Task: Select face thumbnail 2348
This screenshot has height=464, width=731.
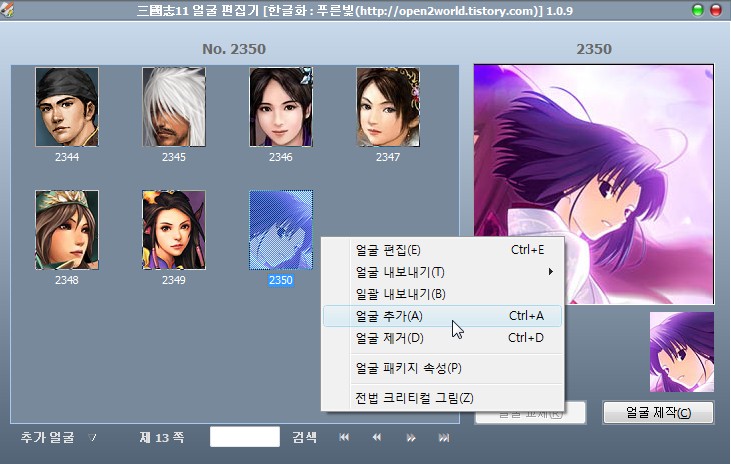Action: click(x=67, y=229)
